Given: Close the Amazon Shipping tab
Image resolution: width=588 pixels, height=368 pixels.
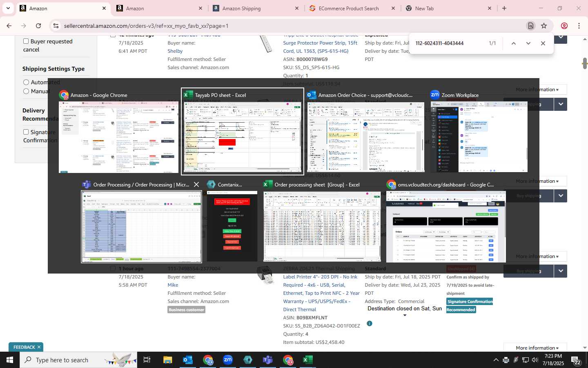Looking at the screenshot, I should 297,8.
